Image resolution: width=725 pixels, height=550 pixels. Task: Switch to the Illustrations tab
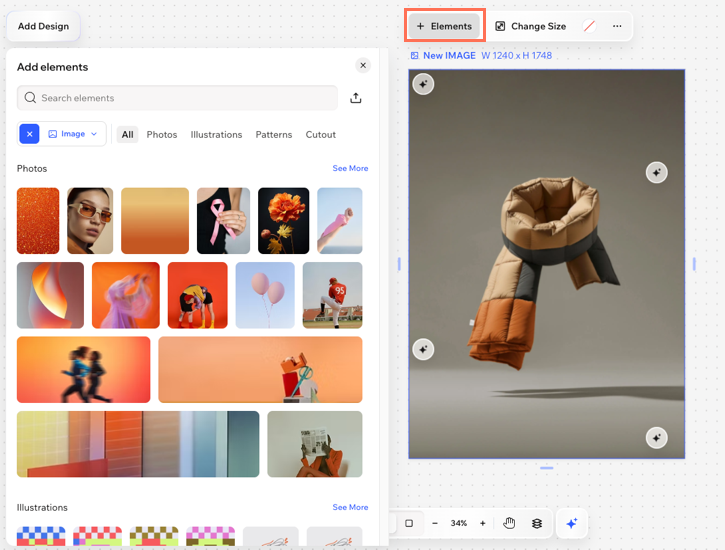[x=216, y=134]
